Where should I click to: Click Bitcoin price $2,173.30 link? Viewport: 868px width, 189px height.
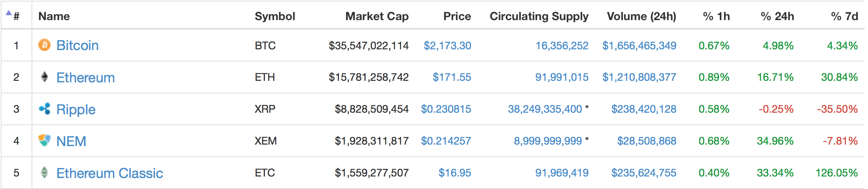(447, 46)
